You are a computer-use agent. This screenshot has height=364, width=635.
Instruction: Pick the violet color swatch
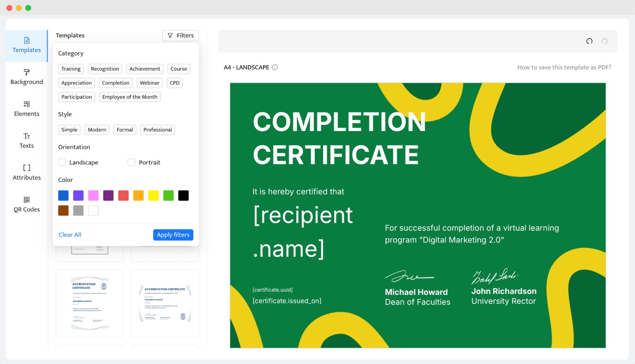click(78, 195)
